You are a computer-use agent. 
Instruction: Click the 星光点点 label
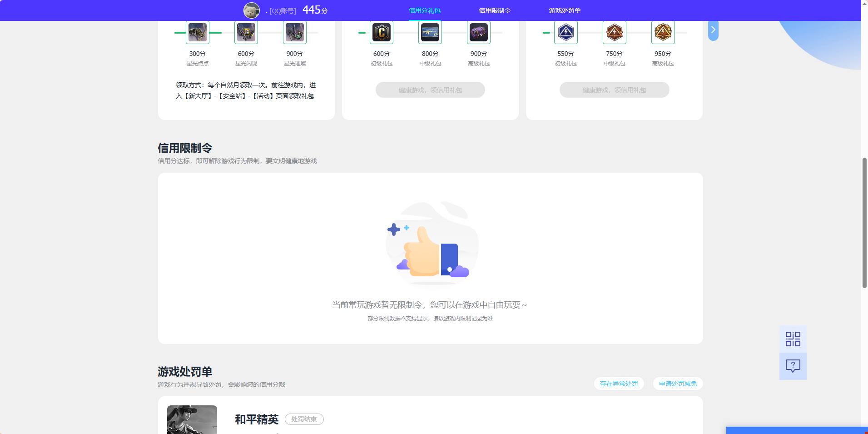click(198, 64)
